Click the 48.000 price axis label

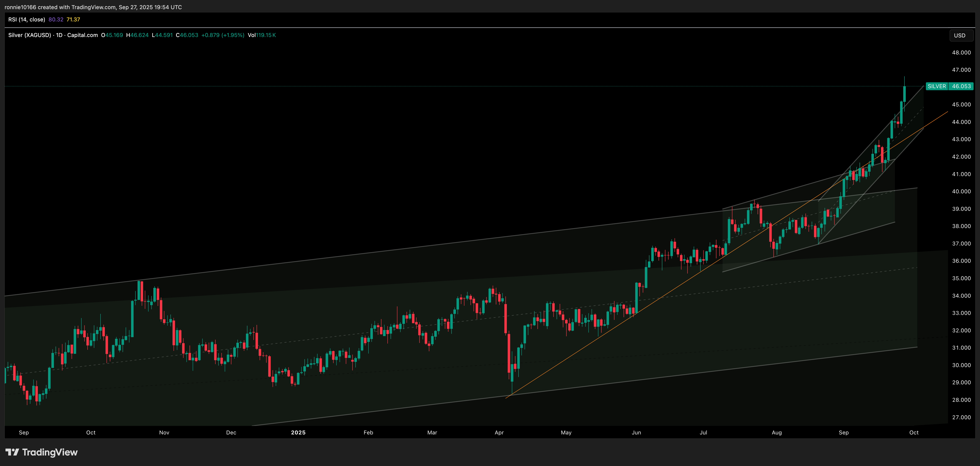(961, 52)
